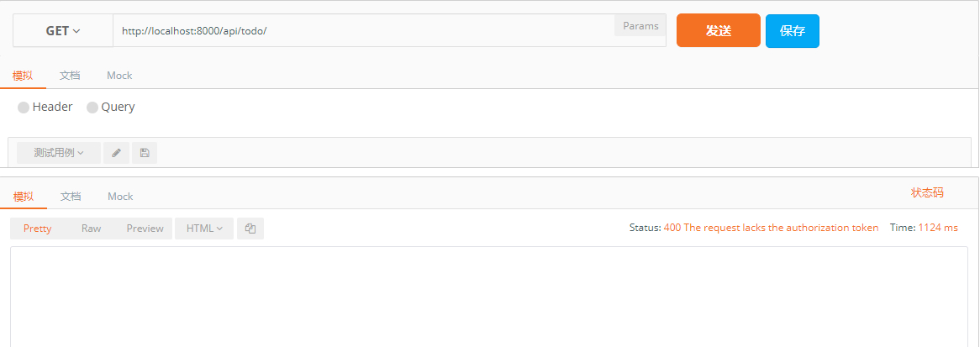Switch to 文档 tab in request panel
This screenshot has width=980, height=347.
[x=70, y=76]
